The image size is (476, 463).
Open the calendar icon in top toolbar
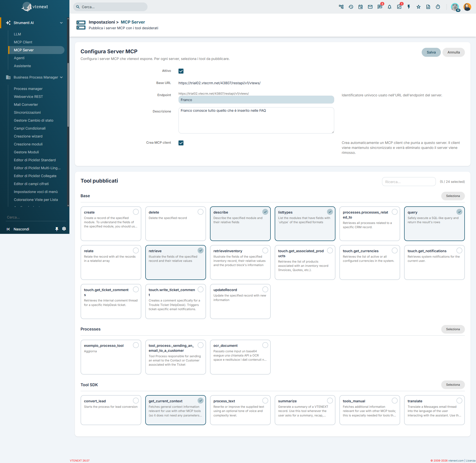(x=360, y=7)
